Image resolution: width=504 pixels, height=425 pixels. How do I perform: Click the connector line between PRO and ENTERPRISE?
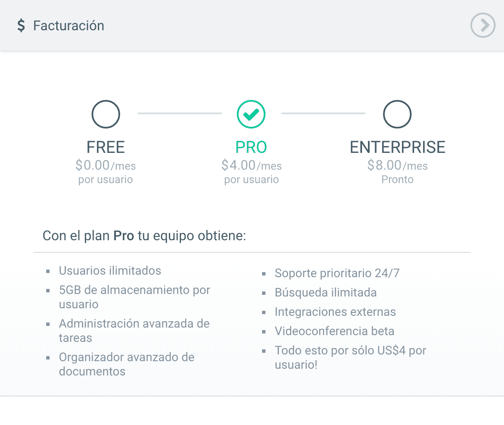pos(323,113)
